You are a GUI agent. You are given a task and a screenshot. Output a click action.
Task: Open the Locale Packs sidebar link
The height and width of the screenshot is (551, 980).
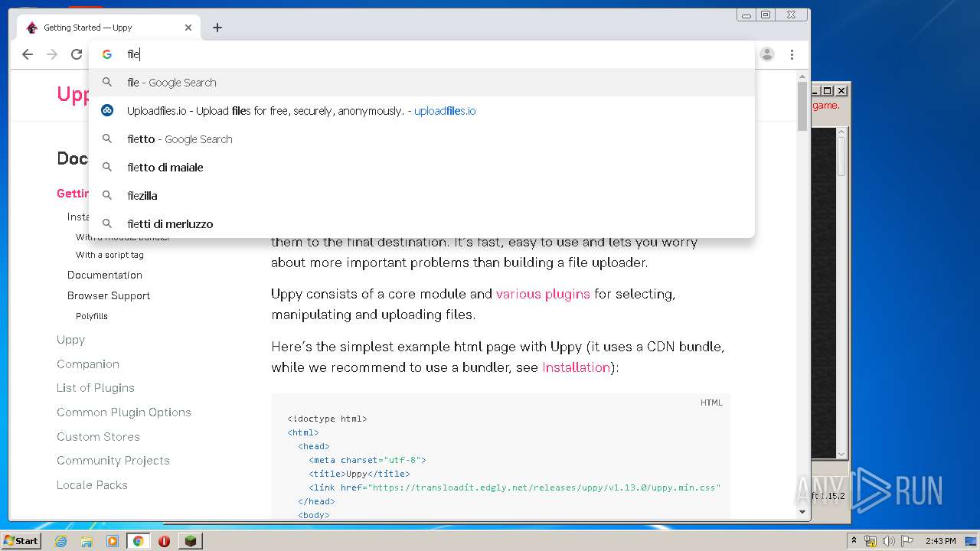[92, 485]
